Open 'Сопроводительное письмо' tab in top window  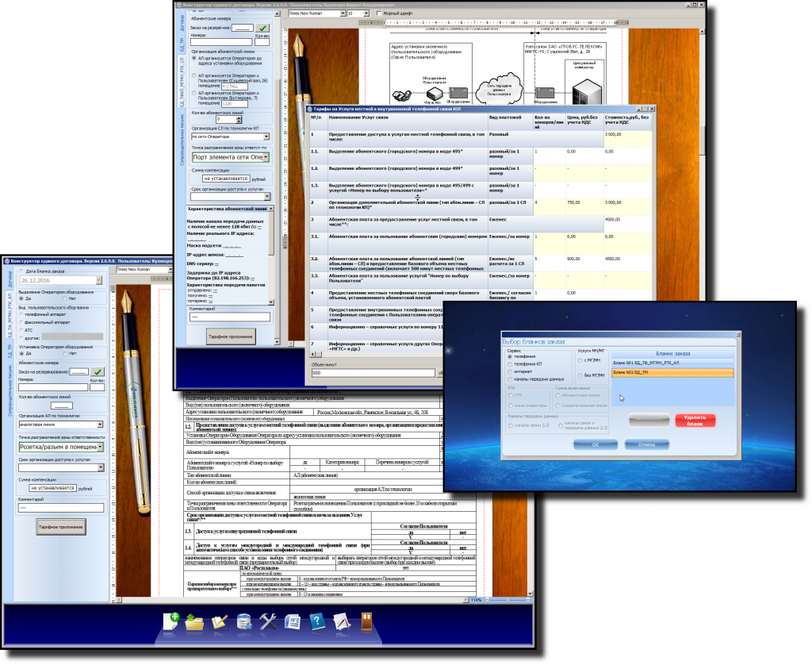coord(182,140)
